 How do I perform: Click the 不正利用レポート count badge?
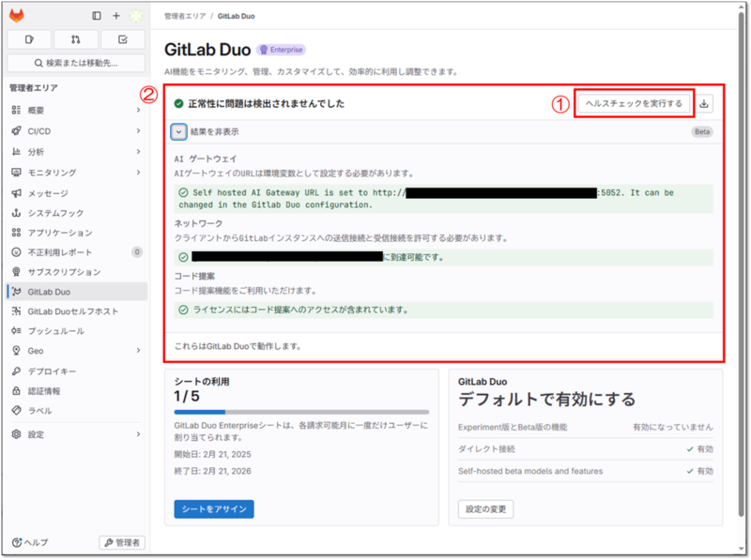coord(137,252)
